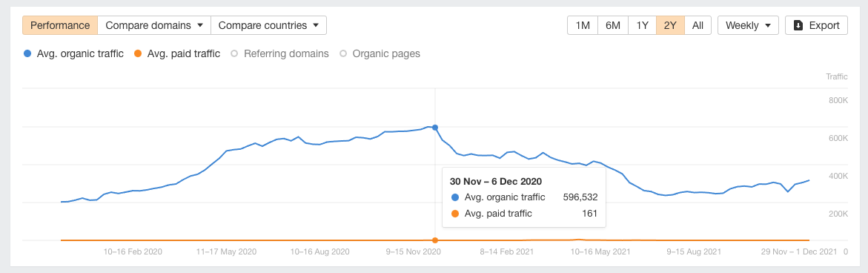The width and height of the screenshot is (868, 273).
Task: Click the Export button
Action: point(816,25)
